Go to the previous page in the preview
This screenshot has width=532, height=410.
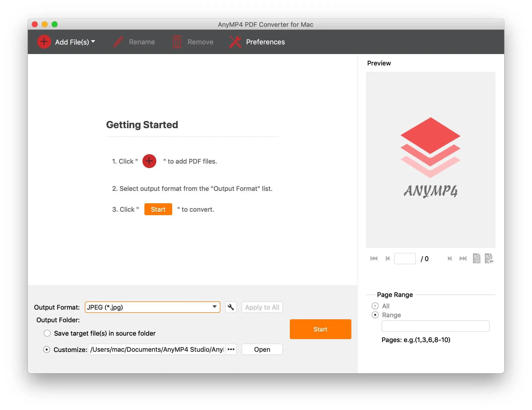(388, 259)
